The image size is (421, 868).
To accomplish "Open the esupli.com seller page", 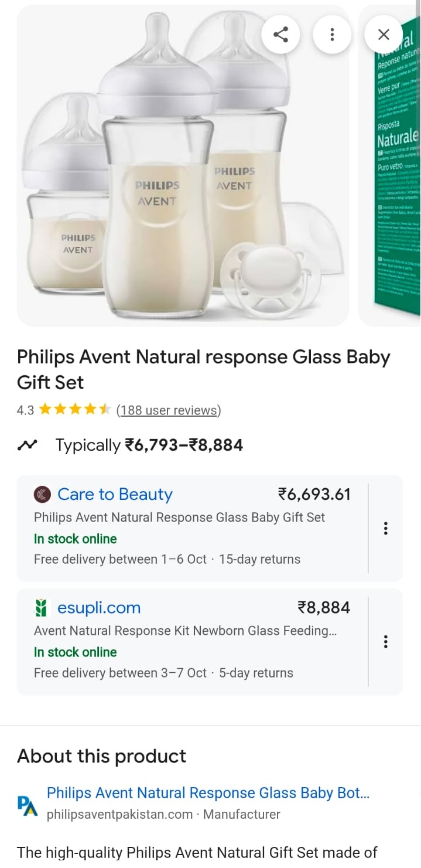I will pyautogui.click(x=99, y=608).
